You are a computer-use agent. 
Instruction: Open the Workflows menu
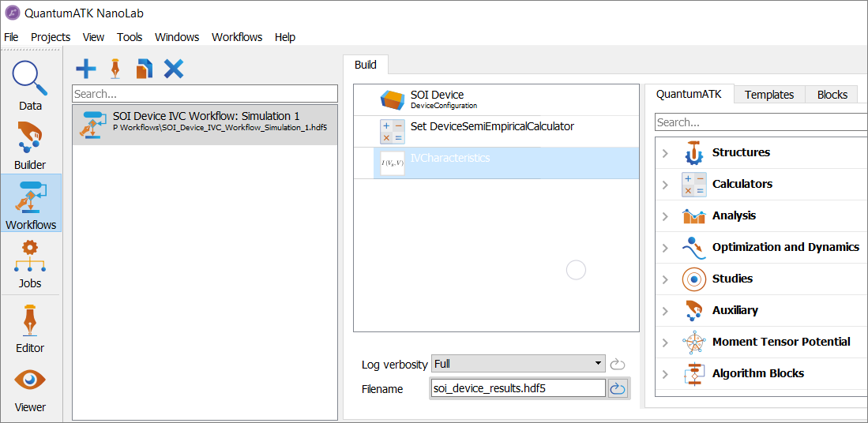[237, 37]
